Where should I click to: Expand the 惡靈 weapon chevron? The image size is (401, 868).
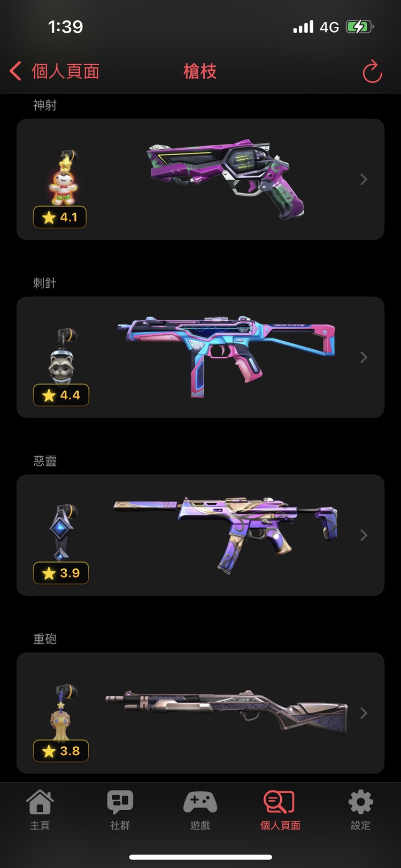pos(364,535)
